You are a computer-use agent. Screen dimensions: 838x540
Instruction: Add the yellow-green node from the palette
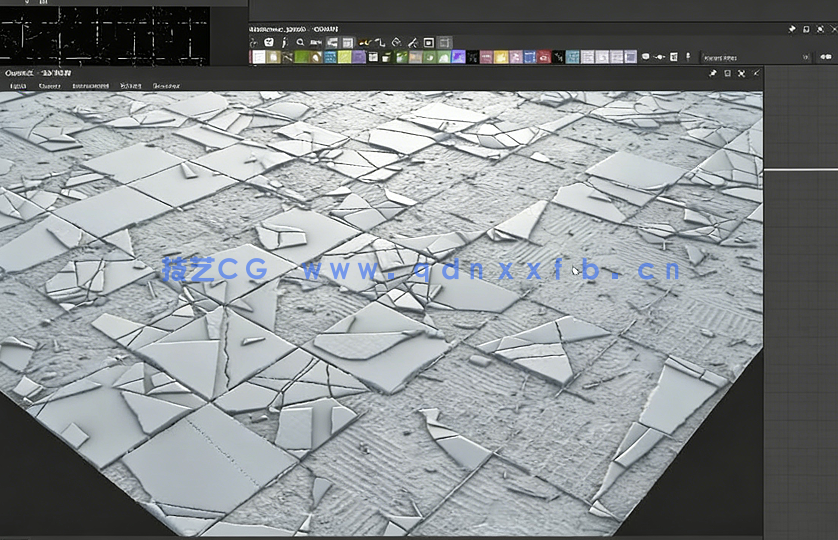(x=344, y=57)
